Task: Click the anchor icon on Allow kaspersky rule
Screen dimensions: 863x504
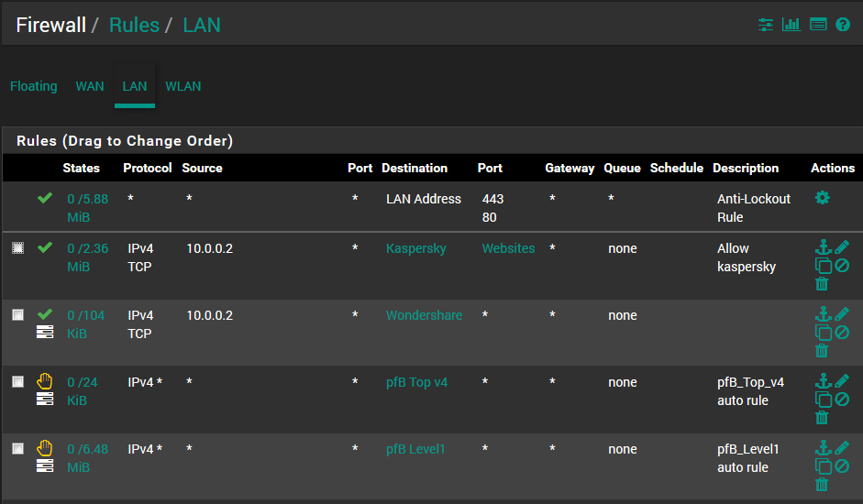Action: point(823,247)
